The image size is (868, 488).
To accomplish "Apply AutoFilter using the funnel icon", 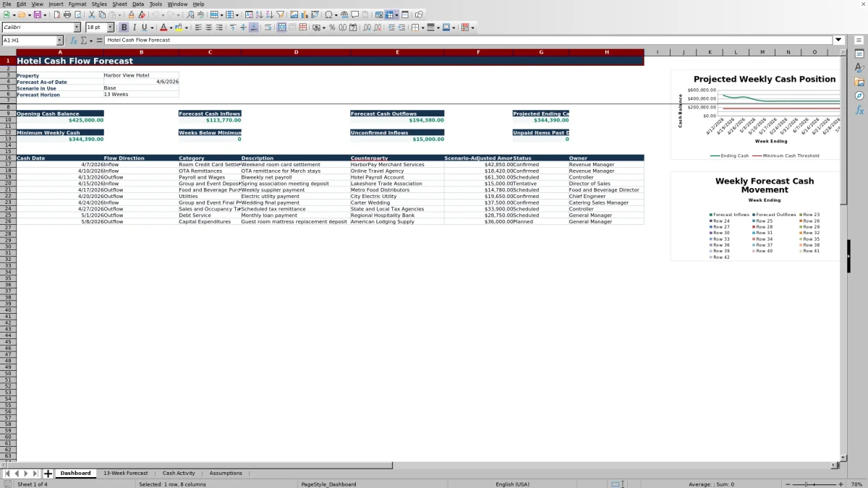I will [x=279, y=14].
